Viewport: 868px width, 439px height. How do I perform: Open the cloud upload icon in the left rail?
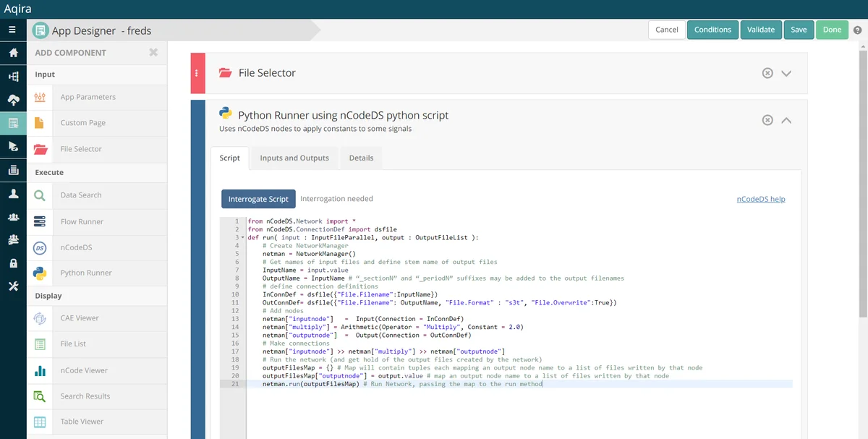13,100
